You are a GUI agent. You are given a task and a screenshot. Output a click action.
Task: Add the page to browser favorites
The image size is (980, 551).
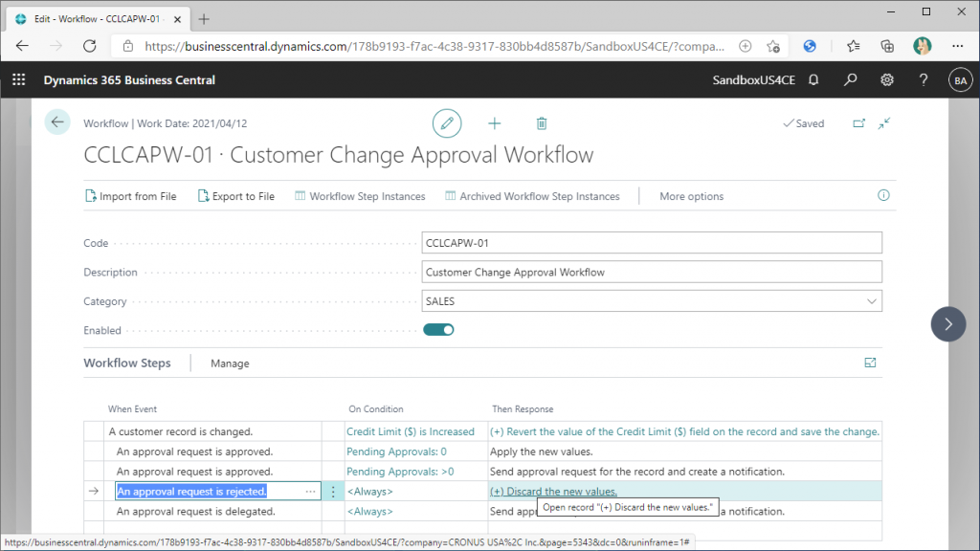773,46
